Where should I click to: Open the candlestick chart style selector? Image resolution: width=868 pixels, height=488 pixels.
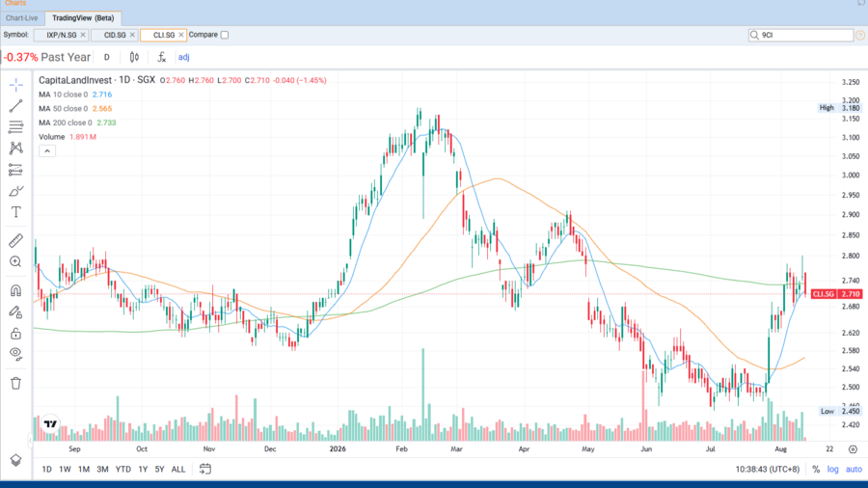point(134,57)
